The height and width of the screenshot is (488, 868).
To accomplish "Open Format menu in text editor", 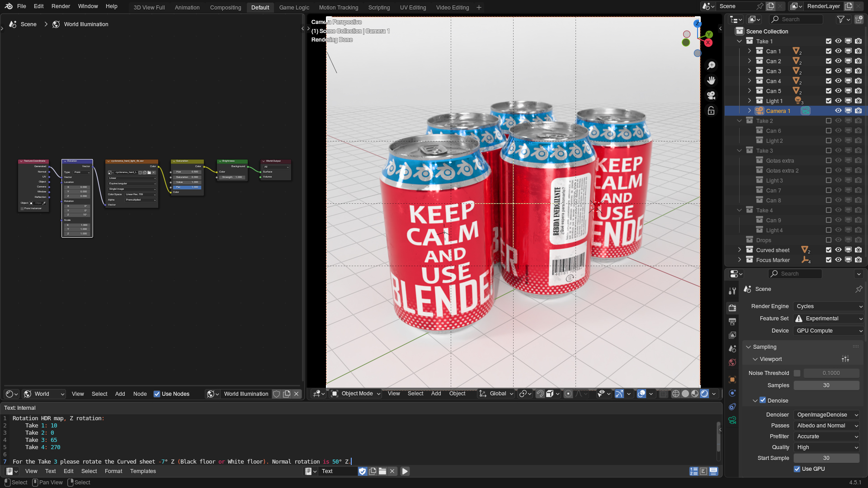I will [113, 471].
